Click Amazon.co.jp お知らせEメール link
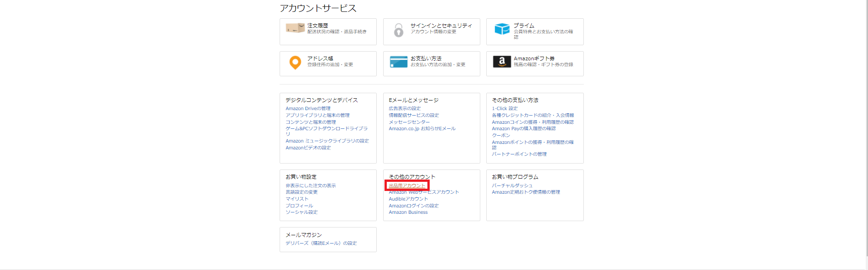The width and height of the screenshot is (868, 270). [422, 129]
